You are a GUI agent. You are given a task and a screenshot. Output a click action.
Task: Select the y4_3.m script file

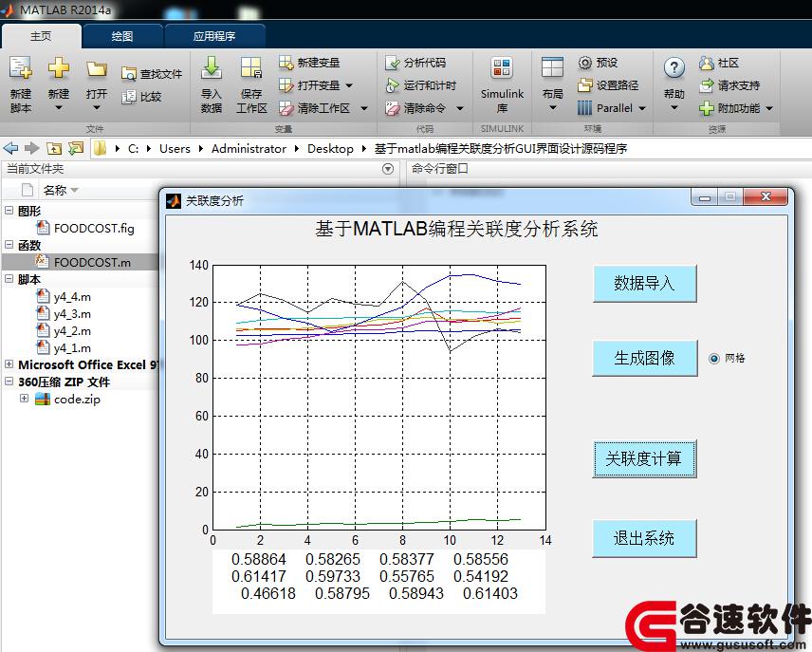[72, 314]
